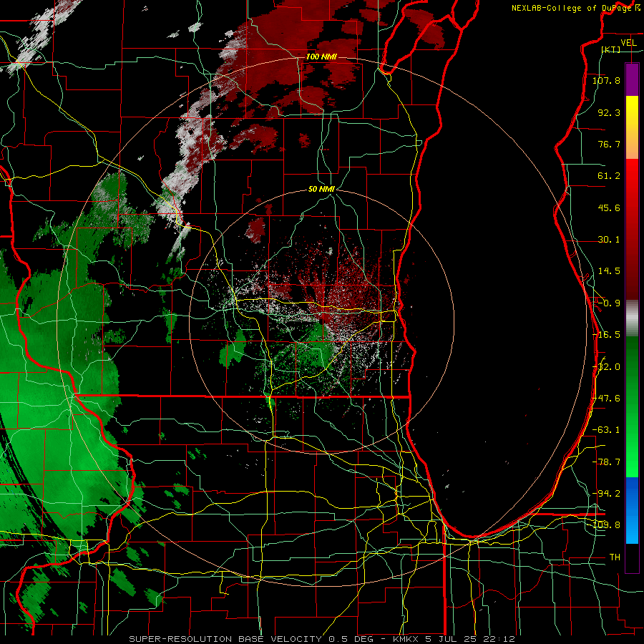This screenshot has width=644, height=644.
Task: Click the 107.8 value on velocity scale
Action: pyautogui.click(x=606, y=80)
